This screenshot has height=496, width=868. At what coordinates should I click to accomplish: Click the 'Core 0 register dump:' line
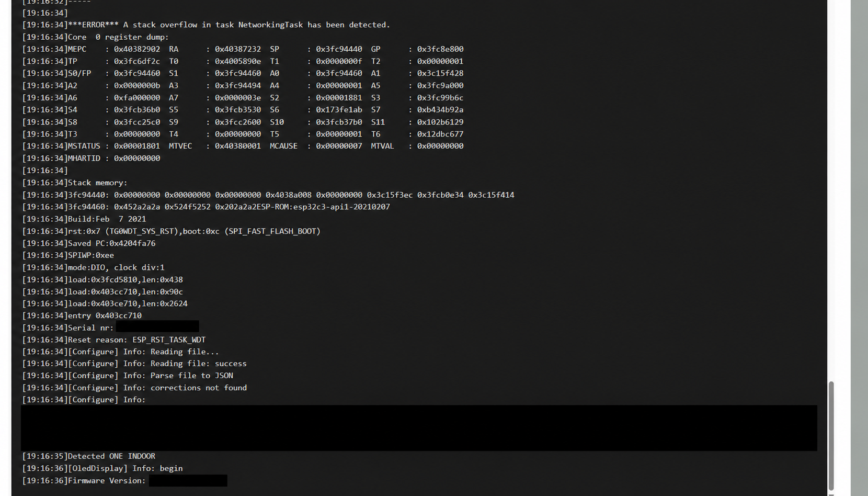click(x=95, y=37)
